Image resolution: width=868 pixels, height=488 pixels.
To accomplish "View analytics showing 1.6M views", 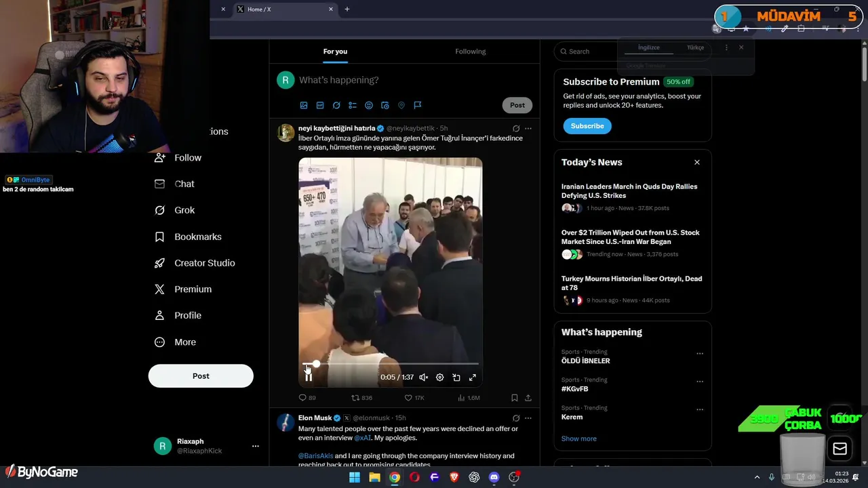I will 469,398.
